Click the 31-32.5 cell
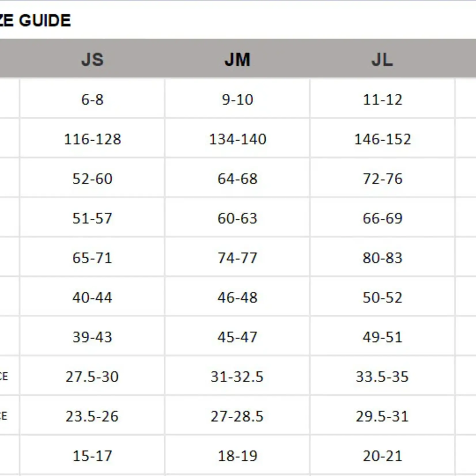Viewport: 476px width, 476px height. [x=237, y=376]
